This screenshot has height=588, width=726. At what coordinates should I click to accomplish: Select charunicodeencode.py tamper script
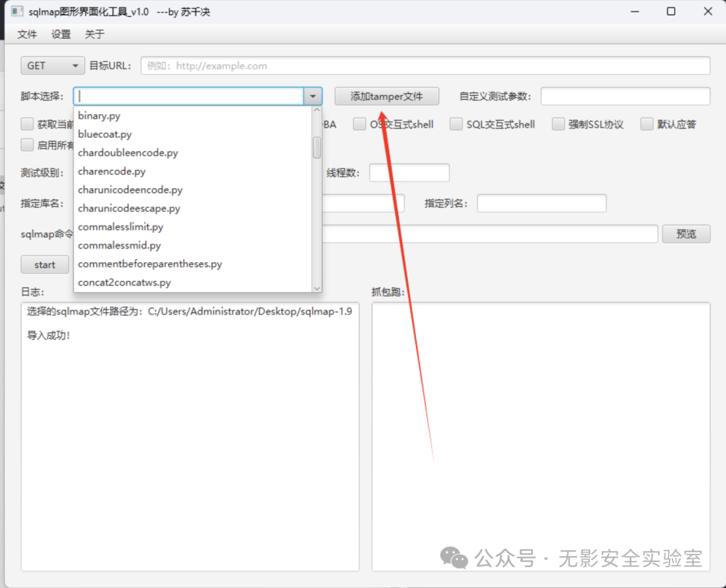193,190
